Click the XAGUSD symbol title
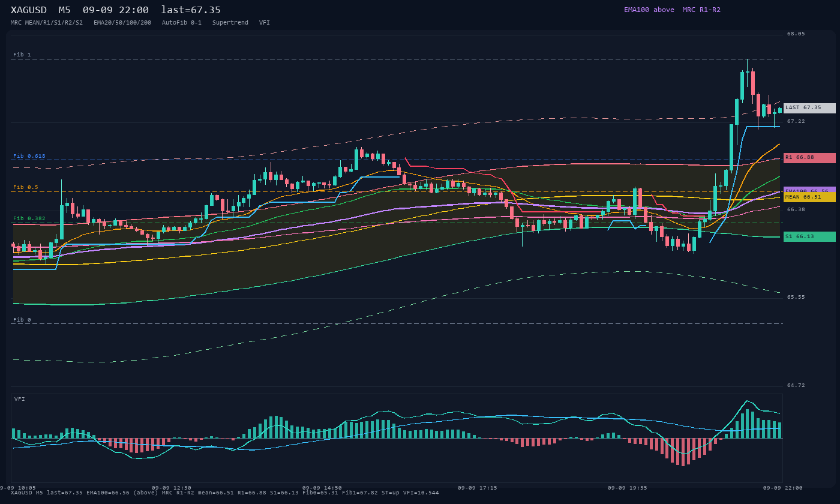 tap(29, 10)
